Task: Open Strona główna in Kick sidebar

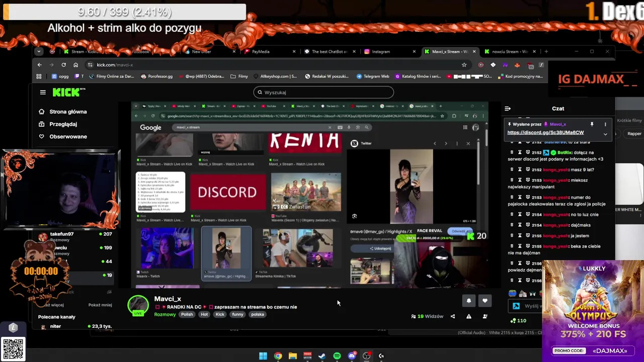Action: point(63,112)
